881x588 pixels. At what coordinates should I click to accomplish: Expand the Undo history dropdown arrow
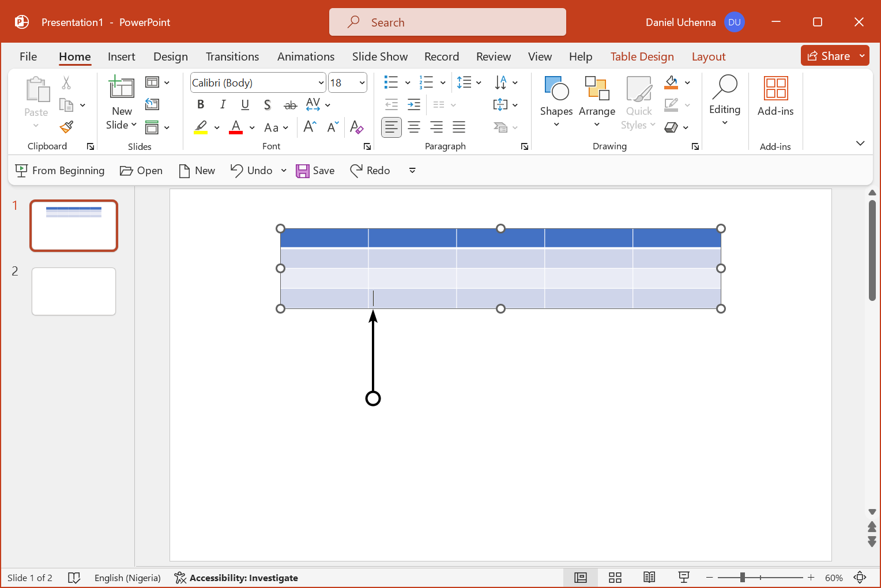[284, 171]
